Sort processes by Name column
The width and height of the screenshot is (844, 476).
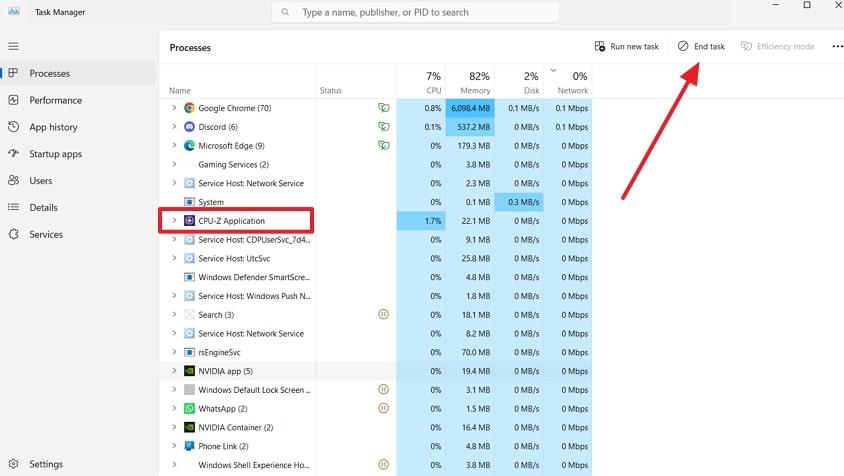coord(237,81)
